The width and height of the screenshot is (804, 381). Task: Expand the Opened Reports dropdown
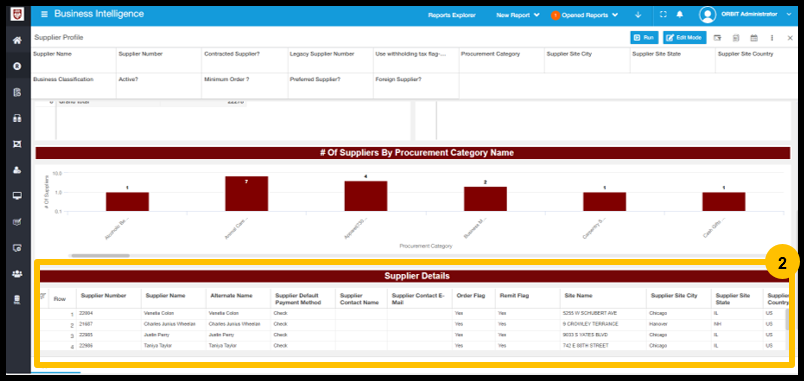585,15
